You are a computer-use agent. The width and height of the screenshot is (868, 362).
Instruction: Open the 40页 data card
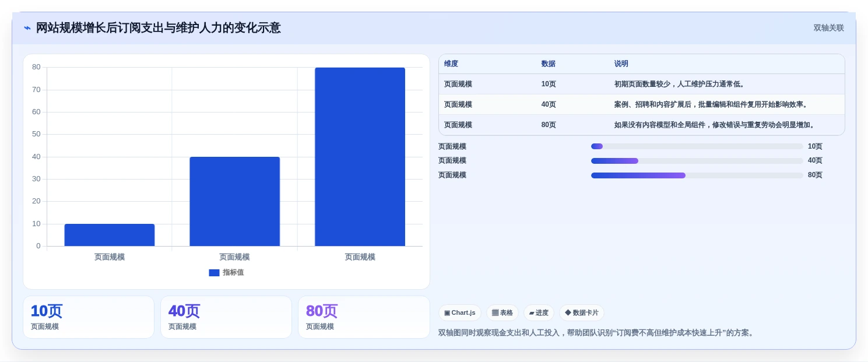pos(226,317)
